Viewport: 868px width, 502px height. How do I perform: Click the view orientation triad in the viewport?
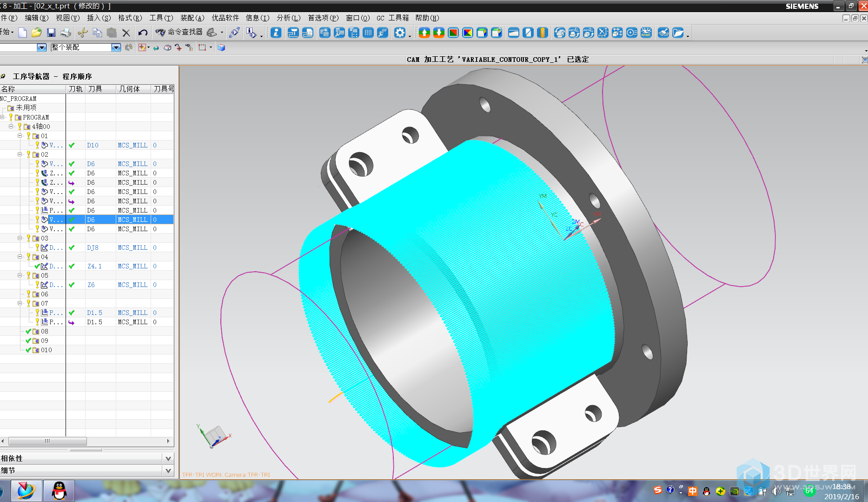click(x=214, y=436)
